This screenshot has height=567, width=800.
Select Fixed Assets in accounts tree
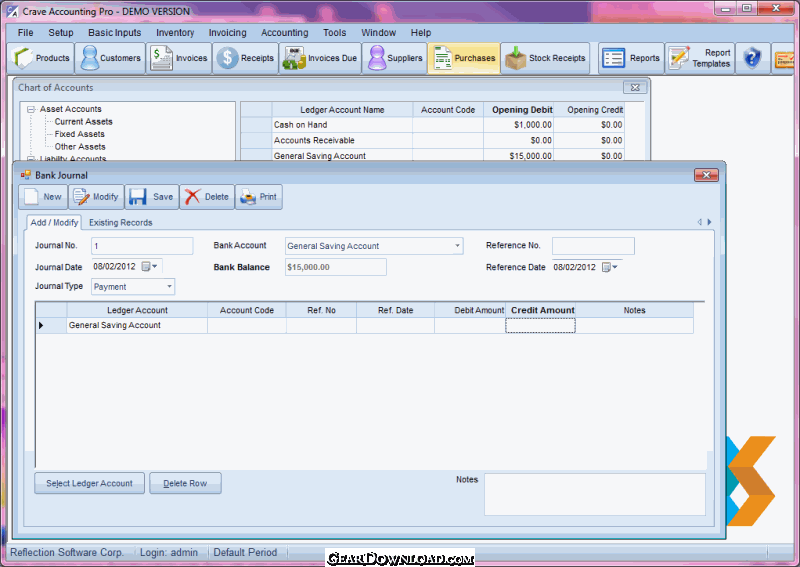80,134
